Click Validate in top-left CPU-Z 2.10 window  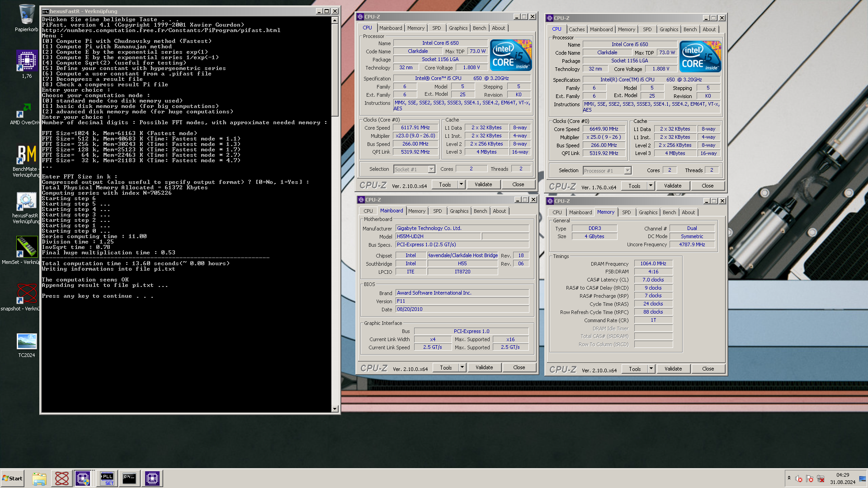pyautogui.click(x=483, y=184)
